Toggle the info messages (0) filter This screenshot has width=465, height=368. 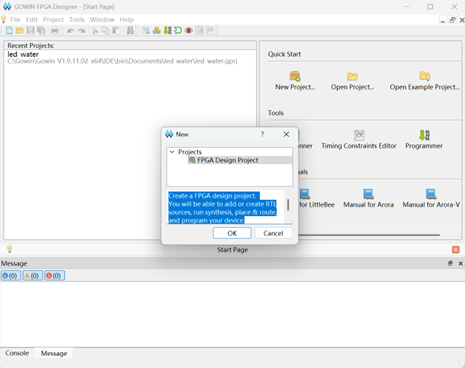pyautogui.click(x=11, y=276)
